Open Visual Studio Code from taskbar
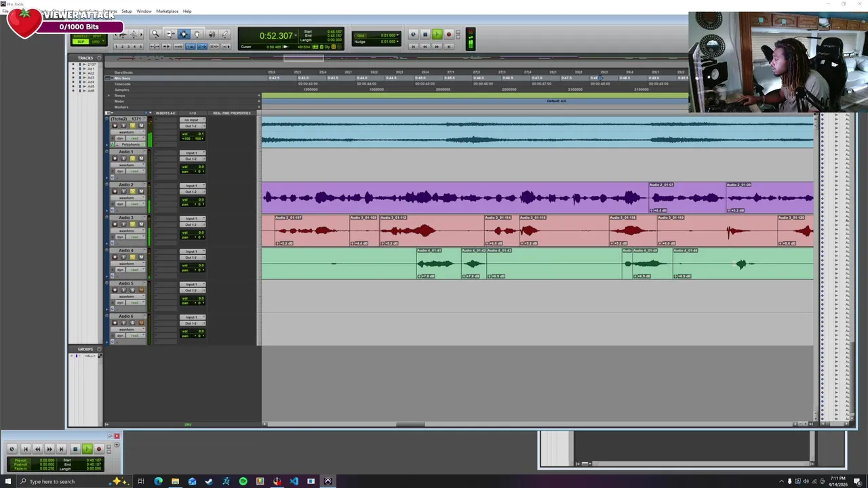The image size is (868, 488). (294, 481)
